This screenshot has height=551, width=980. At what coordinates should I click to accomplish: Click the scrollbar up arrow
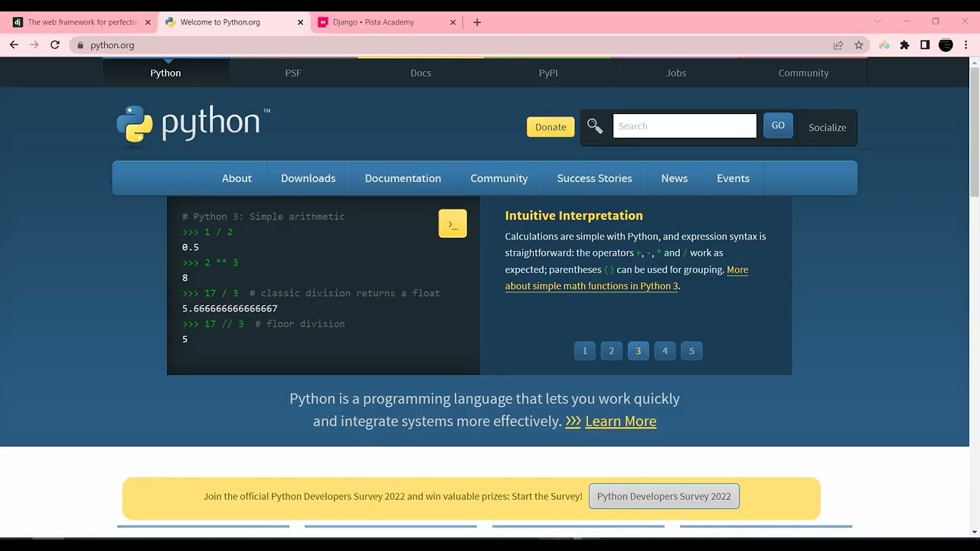(x=975, y=63)
